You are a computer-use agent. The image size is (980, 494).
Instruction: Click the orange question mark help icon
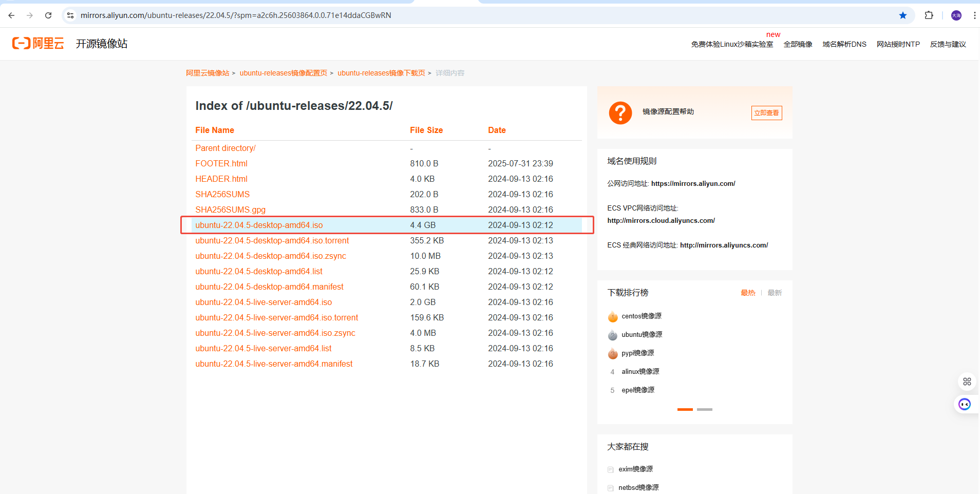620,112
